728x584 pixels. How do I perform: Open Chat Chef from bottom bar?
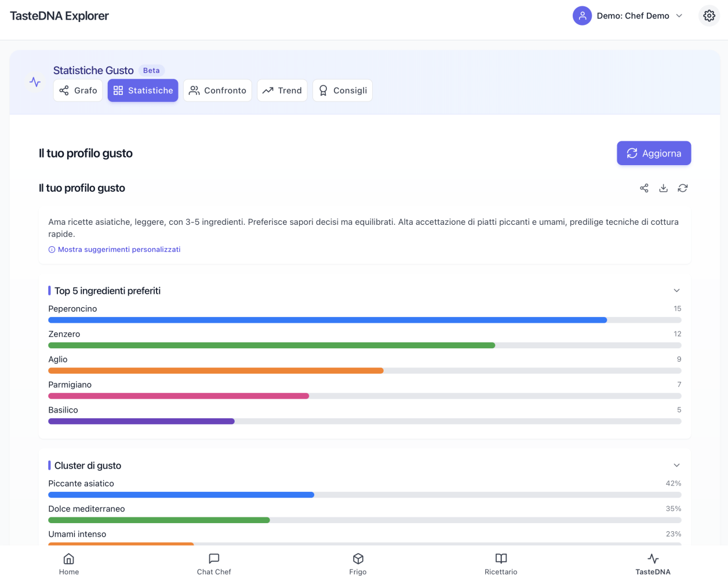[214, 564]
